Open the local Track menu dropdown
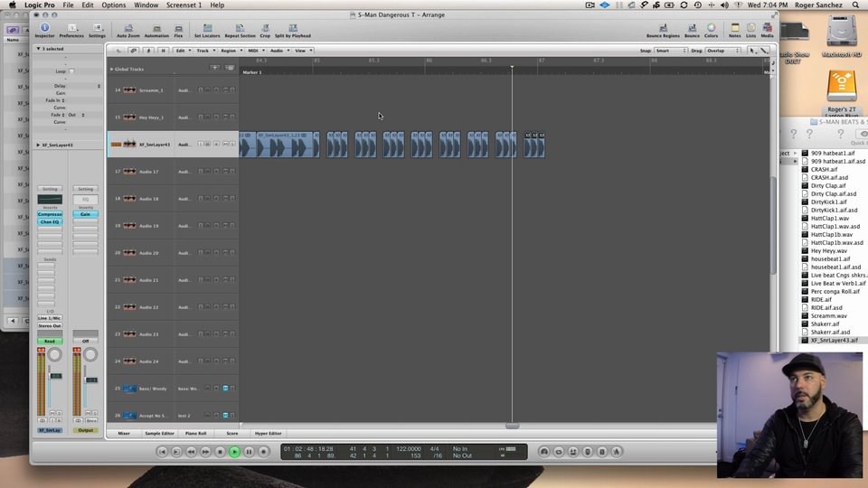Image resolution: width=868 pixels, height=488 pixels. click(205, 51)
